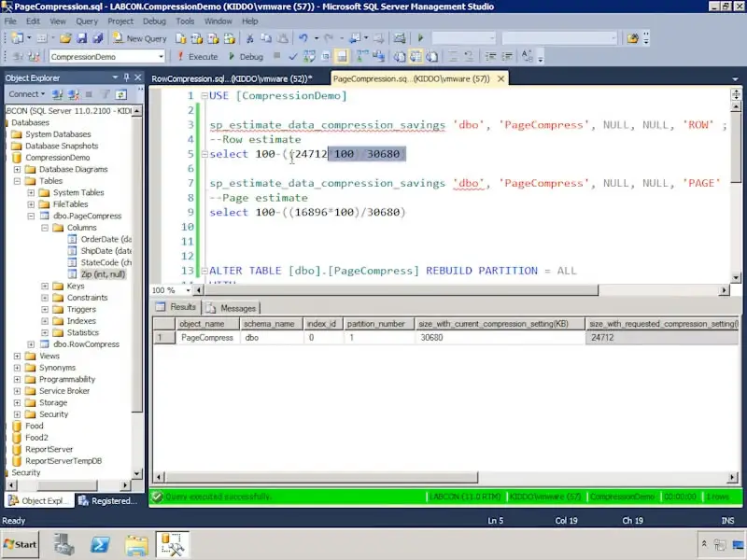Open the Query menu

pos(87,21)
